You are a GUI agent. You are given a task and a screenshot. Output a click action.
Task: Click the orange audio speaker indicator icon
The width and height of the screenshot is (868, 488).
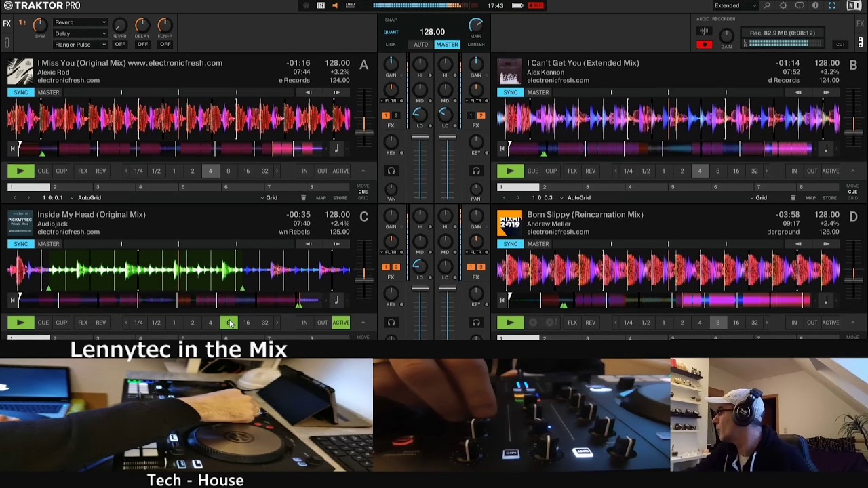pyautogui.click(x=334, y=5)
